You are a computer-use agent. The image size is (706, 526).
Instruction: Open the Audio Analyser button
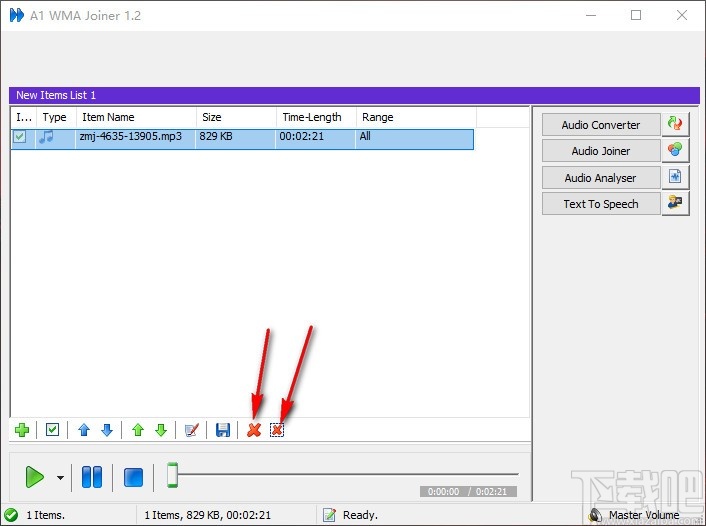point(601,178)
